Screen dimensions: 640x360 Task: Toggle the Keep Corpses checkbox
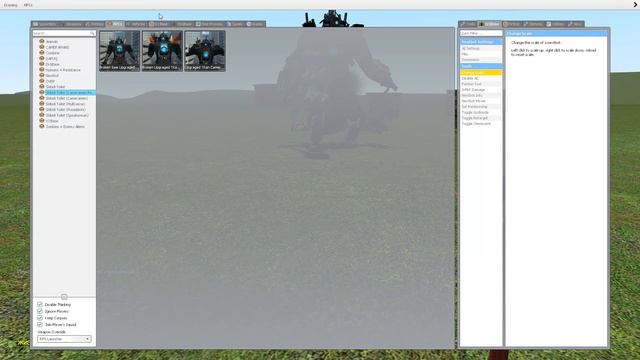[40, 318]
